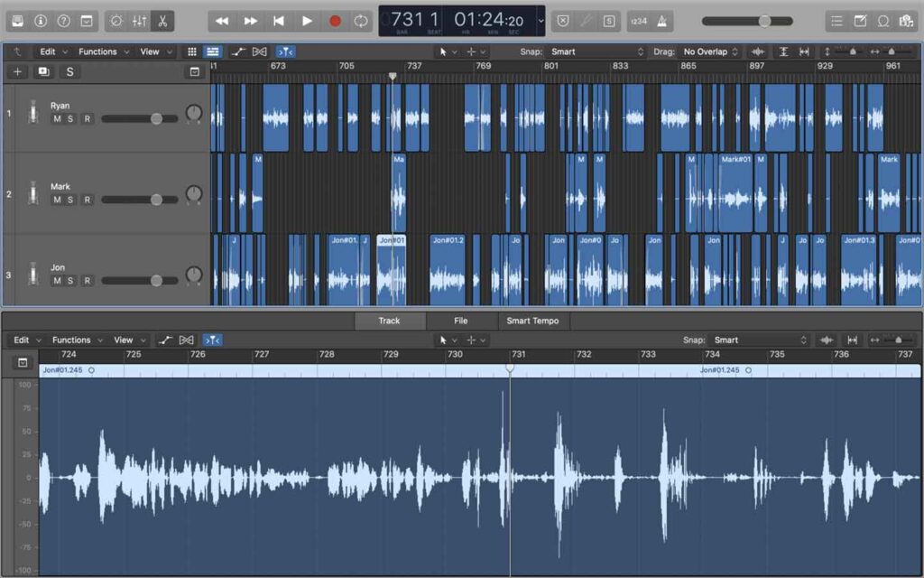Image resolution: width=924 pixels, height=578 pixels.
Task: Switch to the File tab
Action: [461, 321]
